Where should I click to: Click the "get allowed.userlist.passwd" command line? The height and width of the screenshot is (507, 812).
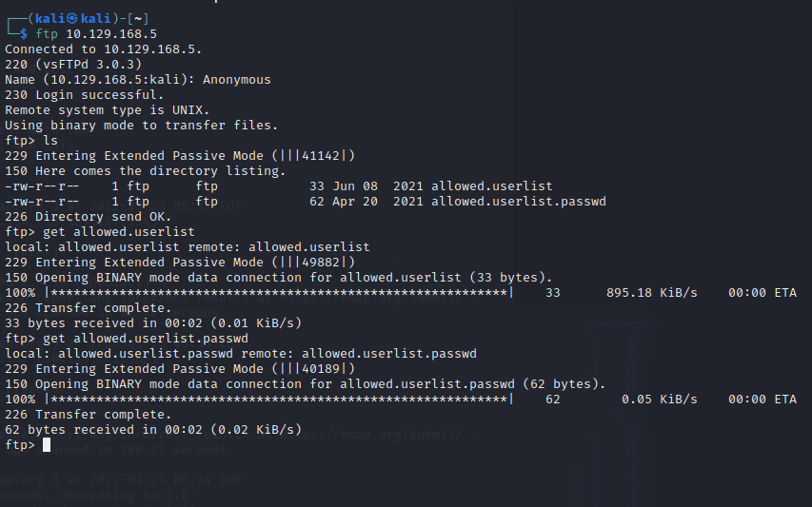[x=127, y=339]
